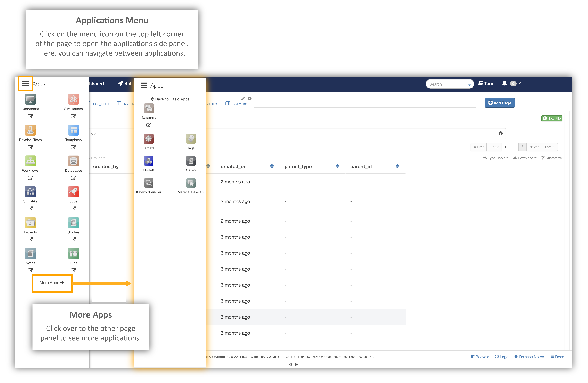Screen dimensions: 588x383
Task: Open the Simulations app icon
Action: [x=73, y=99]
